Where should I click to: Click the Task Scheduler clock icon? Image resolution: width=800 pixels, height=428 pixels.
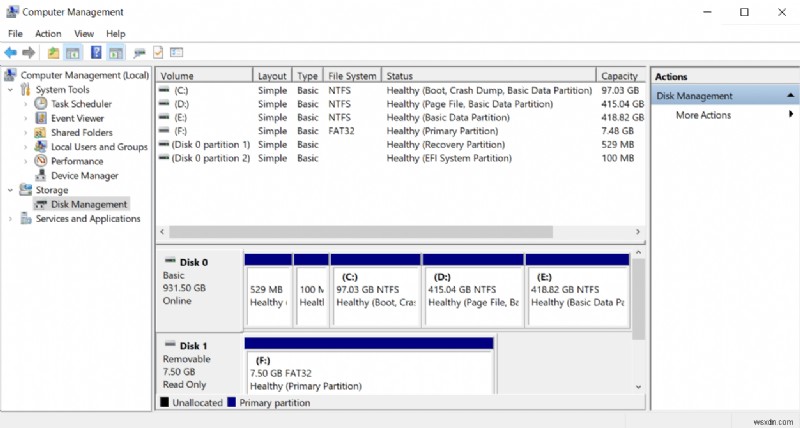pyautogui.click(x=41, y=104)
